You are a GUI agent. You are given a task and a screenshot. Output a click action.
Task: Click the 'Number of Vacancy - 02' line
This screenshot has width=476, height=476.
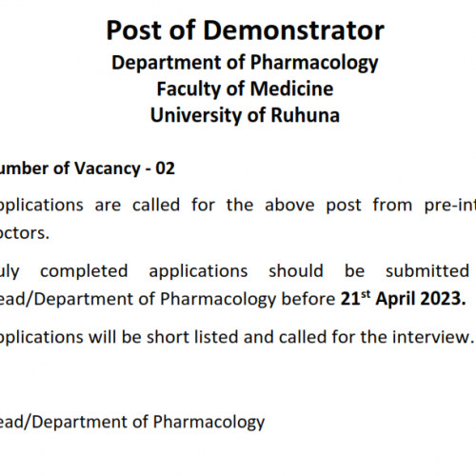pos(88,169)
